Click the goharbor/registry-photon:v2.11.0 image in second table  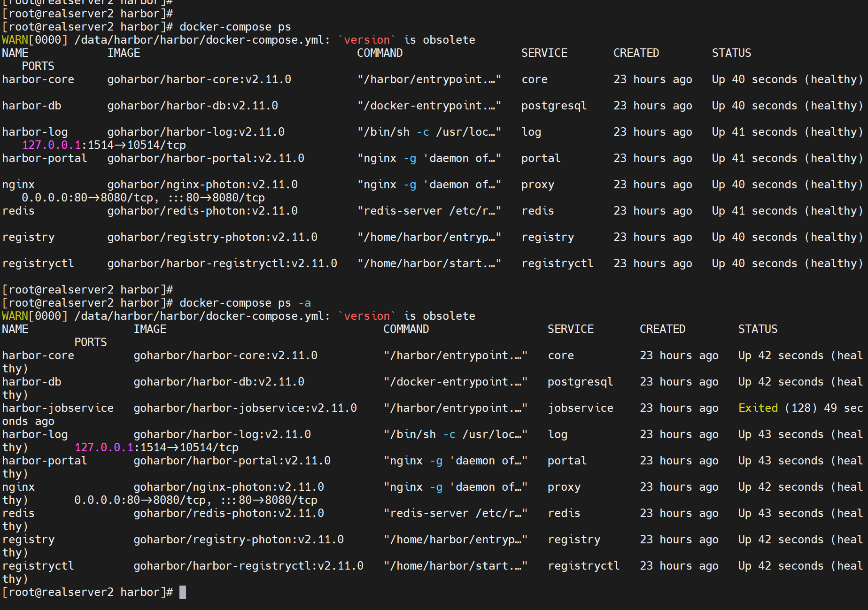(x=238, y=540)
